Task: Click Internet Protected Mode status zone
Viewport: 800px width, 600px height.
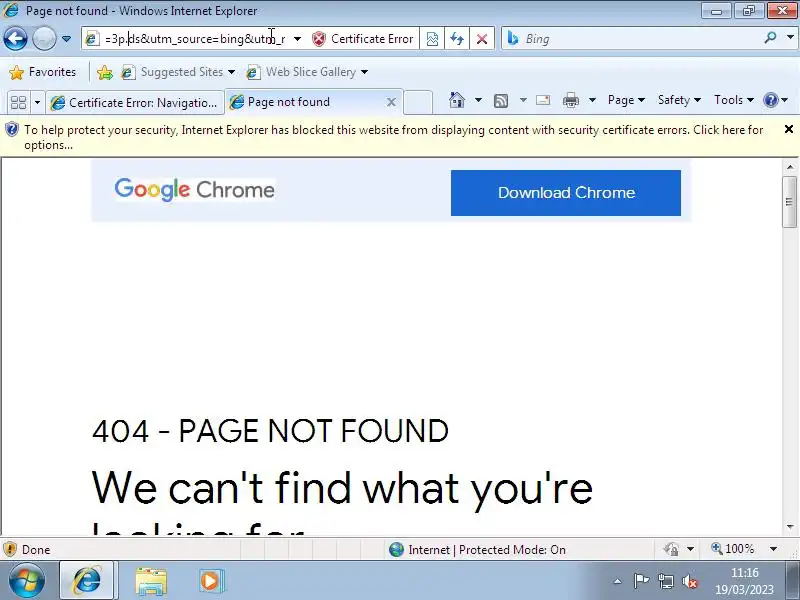Action: (x=478, y=549)
